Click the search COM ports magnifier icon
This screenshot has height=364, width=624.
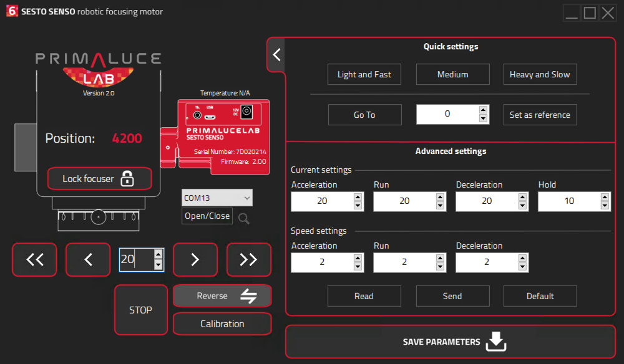tap(243, 218)
